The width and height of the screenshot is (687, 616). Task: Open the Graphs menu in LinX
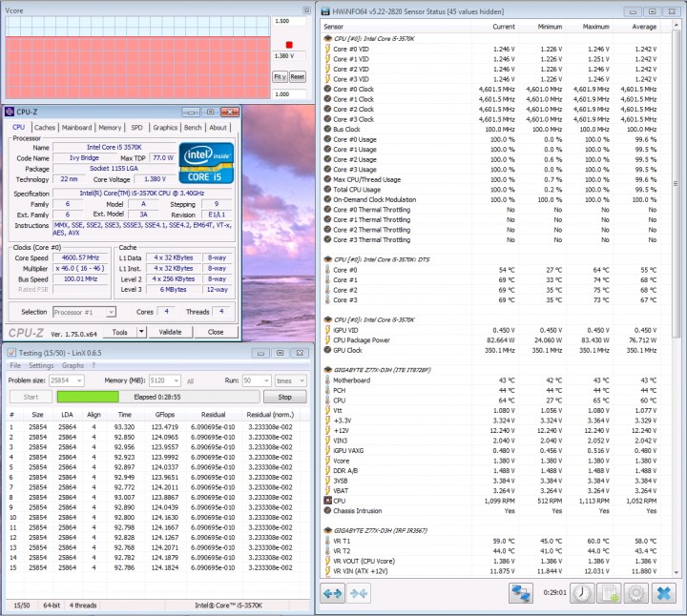pos(73,365)
